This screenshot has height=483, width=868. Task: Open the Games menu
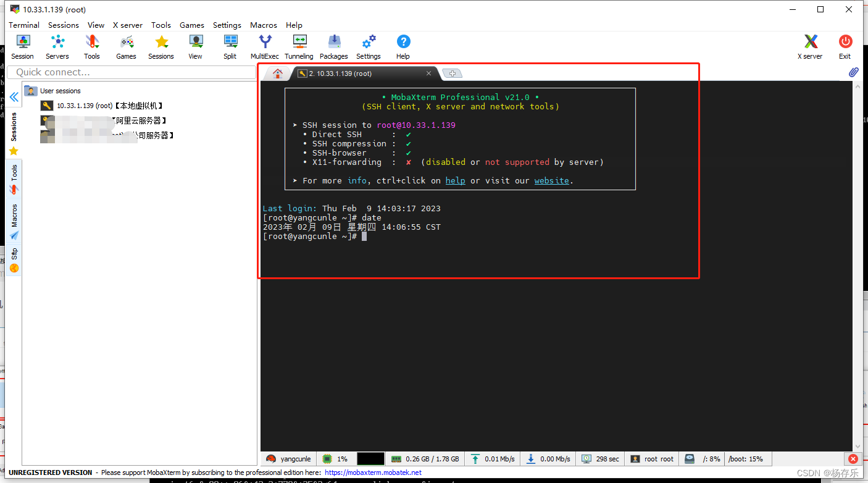(192, 25)
